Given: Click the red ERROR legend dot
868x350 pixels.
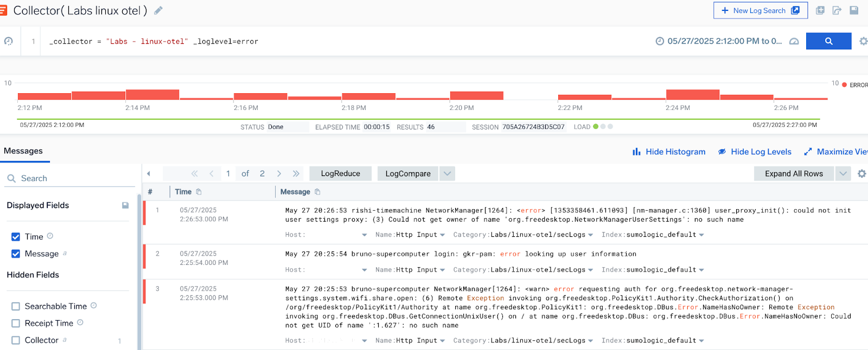Looking at the screenshot, I should tap(844, 85).
